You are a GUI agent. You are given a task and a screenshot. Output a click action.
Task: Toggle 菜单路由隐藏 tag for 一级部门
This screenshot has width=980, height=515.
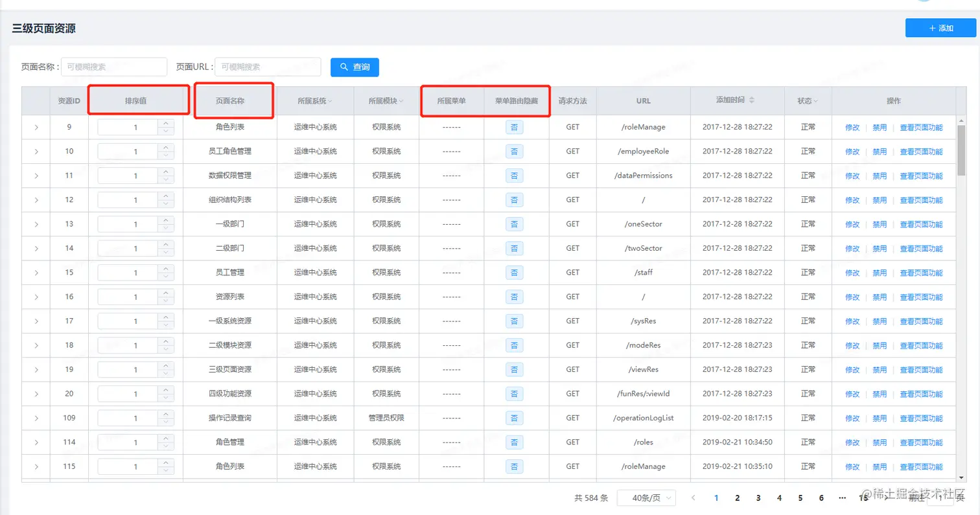click(514, 224)
